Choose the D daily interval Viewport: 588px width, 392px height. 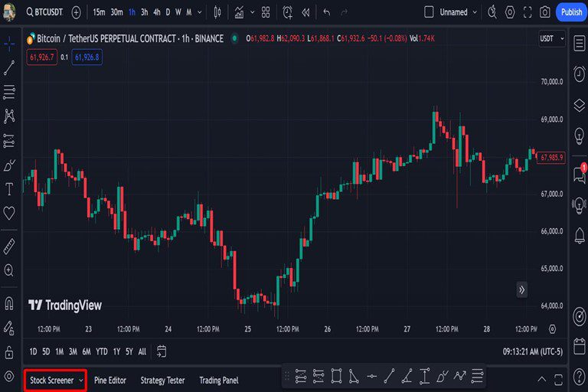click(x=168, y=12)
